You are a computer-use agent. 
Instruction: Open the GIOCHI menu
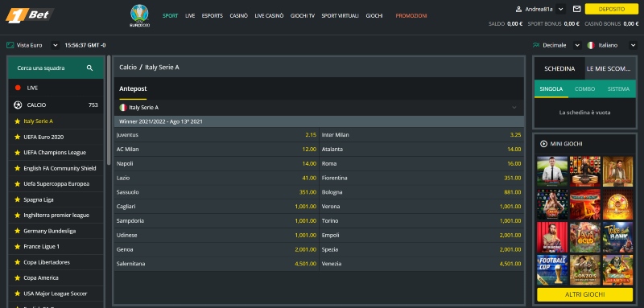tap(374, 15)
